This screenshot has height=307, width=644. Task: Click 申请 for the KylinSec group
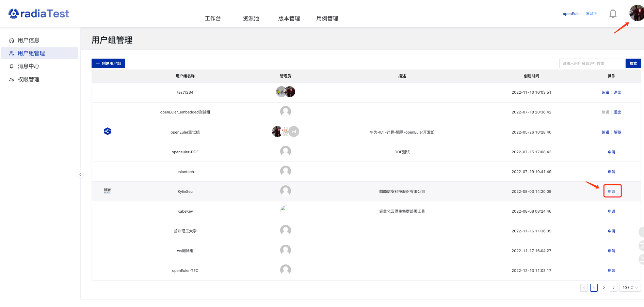coord(612,191)
